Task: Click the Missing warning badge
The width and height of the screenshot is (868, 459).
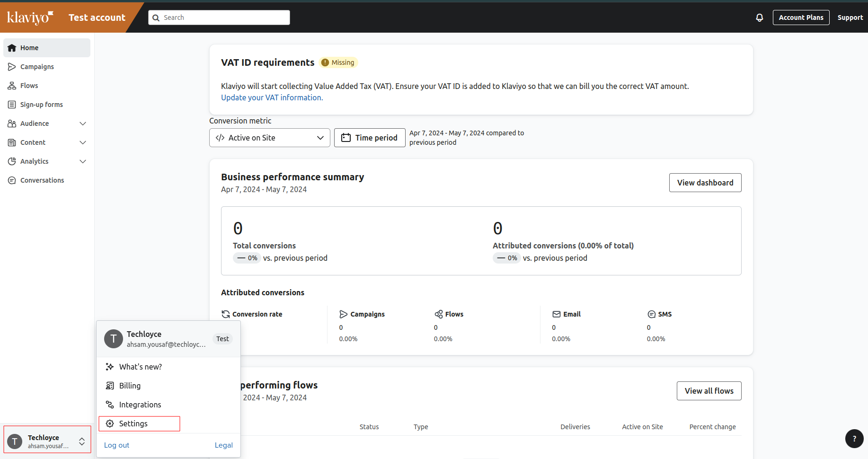Action: (x=338, y=62)
